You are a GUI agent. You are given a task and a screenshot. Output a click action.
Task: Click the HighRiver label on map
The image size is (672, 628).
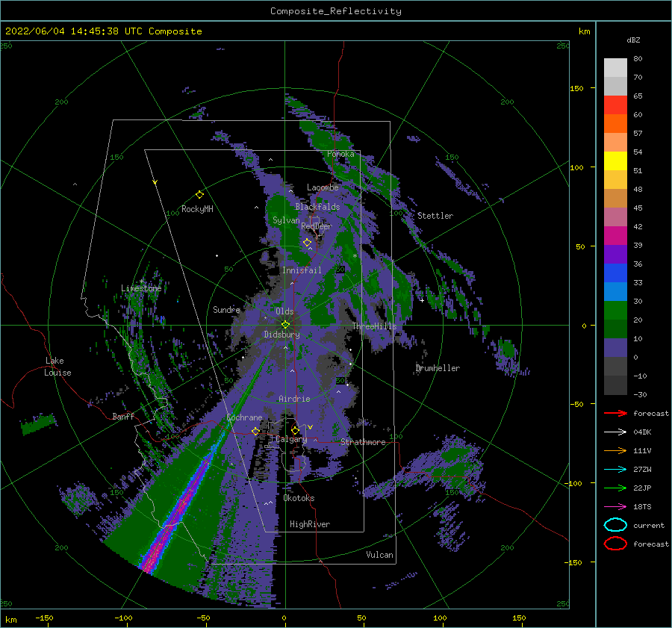pyautogui.click(x=310, y=524)
